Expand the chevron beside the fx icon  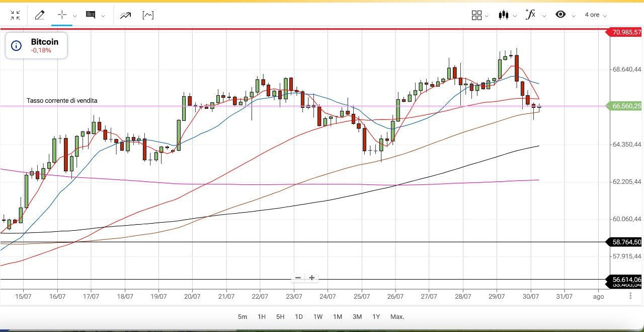click(544, 16)
